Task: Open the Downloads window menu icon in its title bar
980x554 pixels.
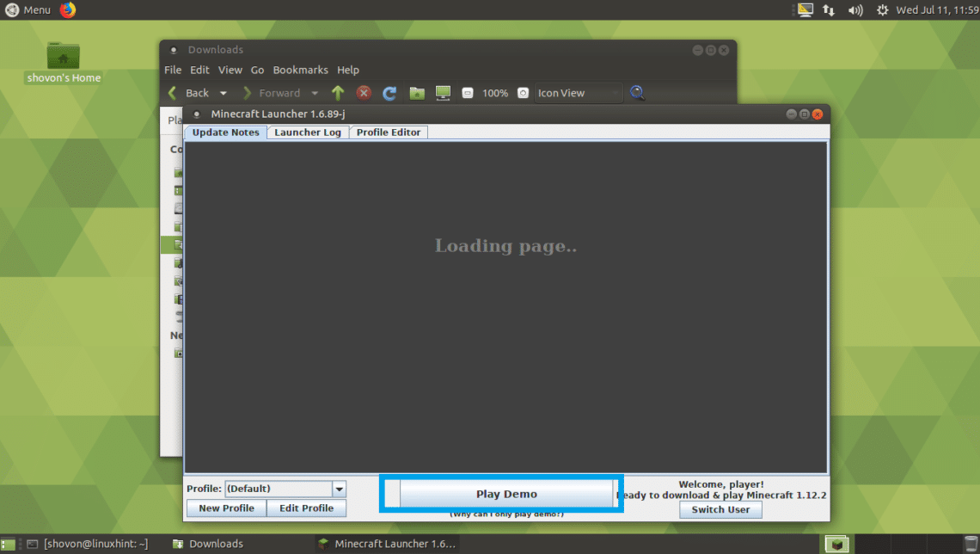Action: (174, 50)
